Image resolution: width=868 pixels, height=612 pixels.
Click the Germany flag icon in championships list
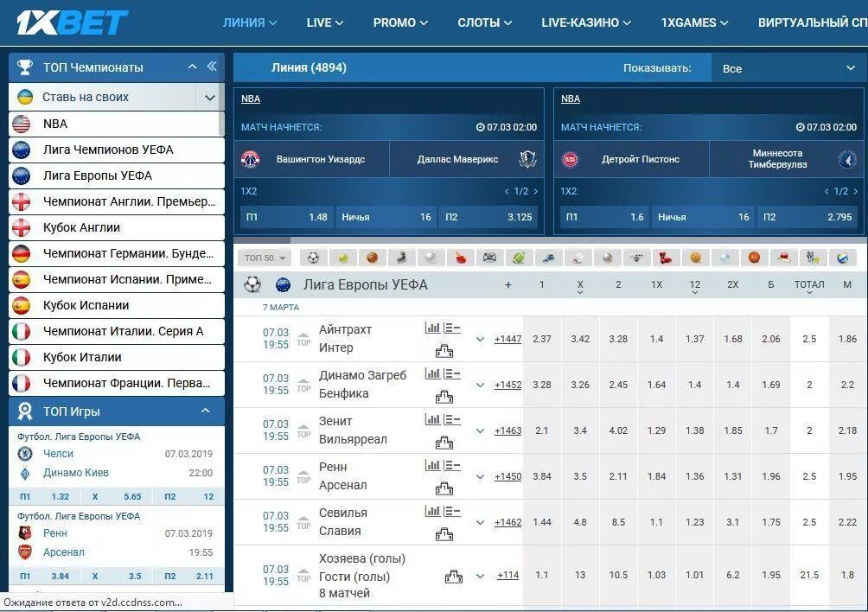21,253
